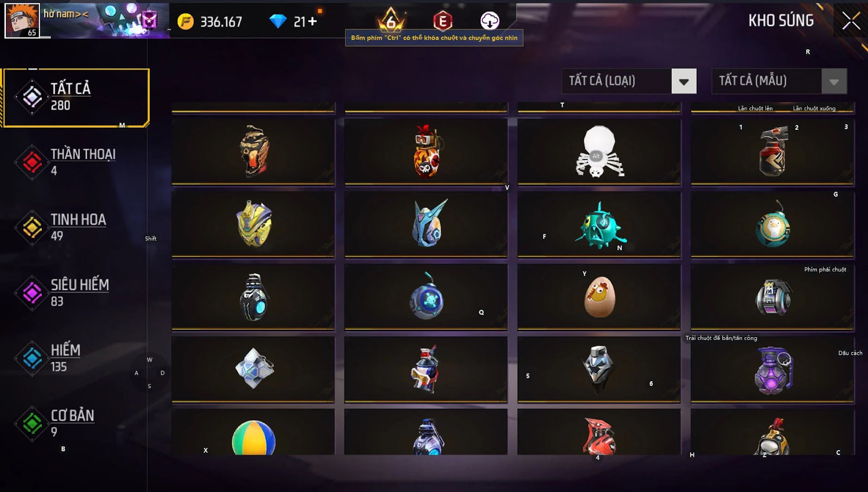
Task: Tap the blue diamond currency icon
Action: point(278,22)
